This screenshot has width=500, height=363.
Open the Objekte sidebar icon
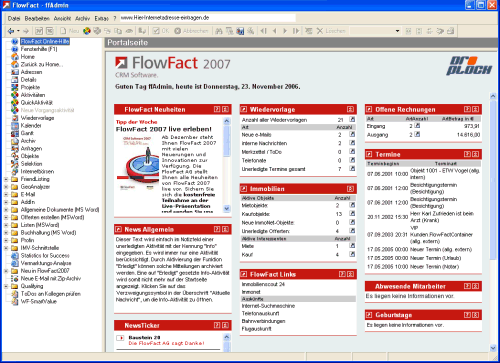click(15, 156)
